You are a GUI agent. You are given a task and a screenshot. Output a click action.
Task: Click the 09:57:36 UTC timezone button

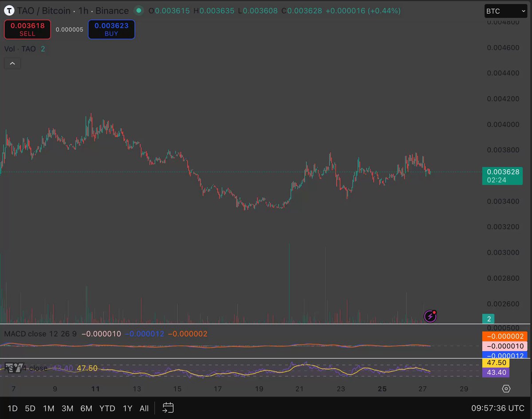pos(497,408)
